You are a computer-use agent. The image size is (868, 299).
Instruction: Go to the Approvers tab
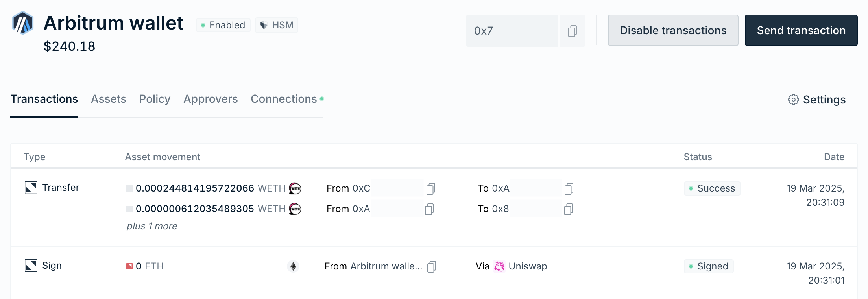pos(211,99)
